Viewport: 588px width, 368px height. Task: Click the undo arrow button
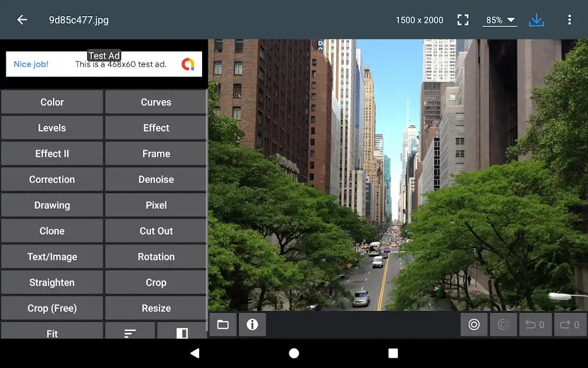pos(535,324)
